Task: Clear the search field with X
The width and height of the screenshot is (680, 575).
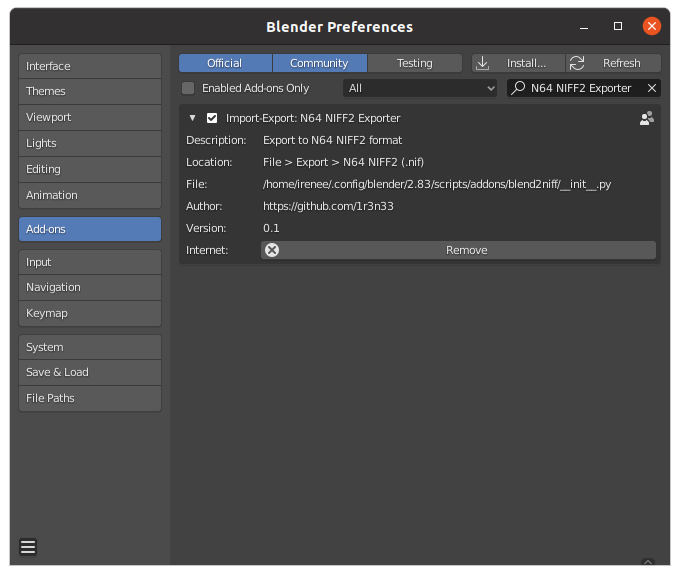Action: [651, 88]
